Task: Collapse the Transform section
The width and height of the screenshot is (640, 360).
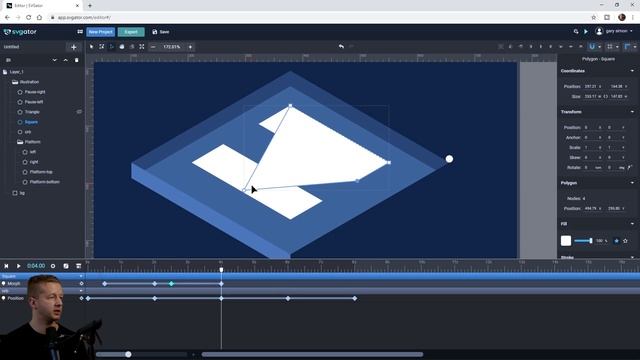Action: 632,112
